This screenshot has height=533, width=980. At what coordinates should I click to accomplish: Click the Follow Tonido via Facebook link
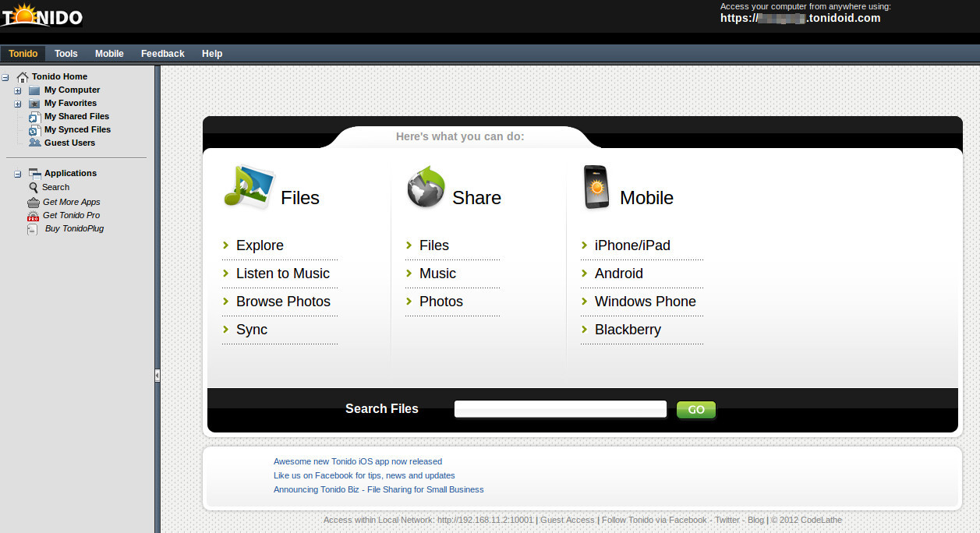click(x=654, y=521)
